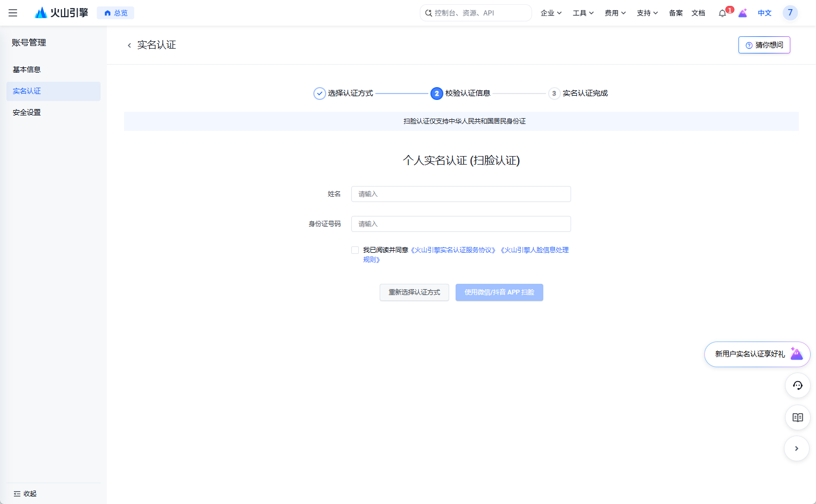This screenshot has height=504, width=816.
Task: Expand the 工具 dropdown menu
Action: pos(583,13)
